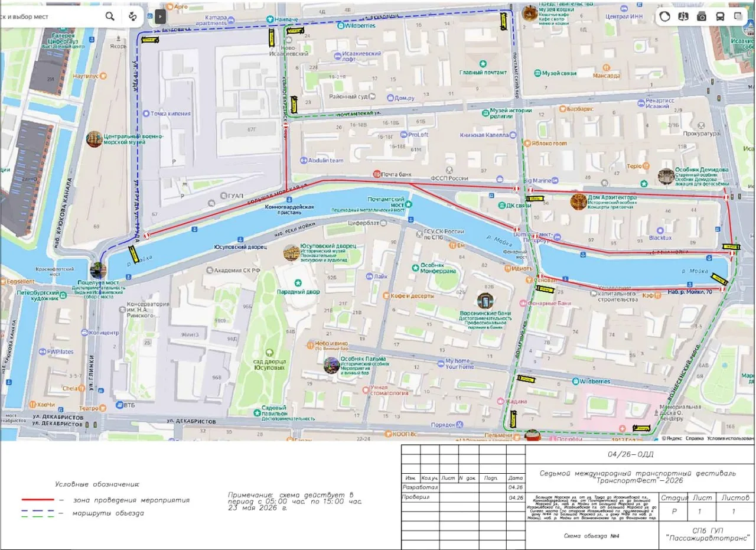Select the Академия СК РФ marker
The height and width of the screenshot is (550, 756).
pyautogui.click(x=209, y=270)
